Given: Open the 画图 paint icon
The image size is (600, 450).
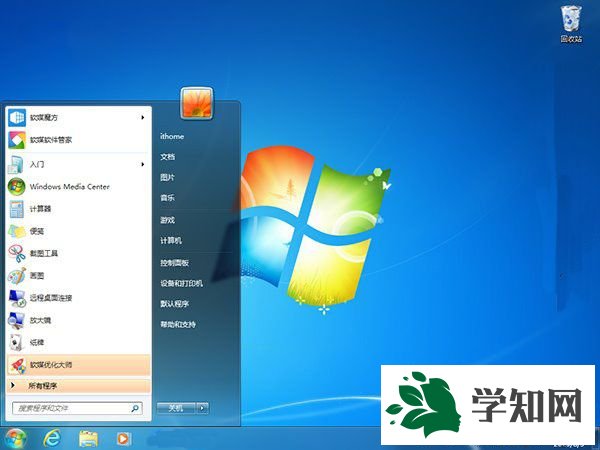Looking at the screenshot, I should [16, 276].
